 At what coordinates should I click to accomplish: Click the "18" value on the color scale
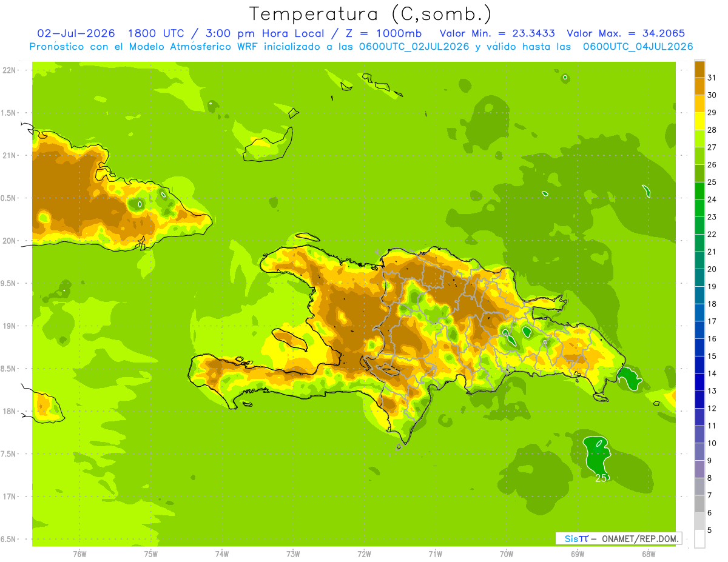tap(712, 304)
